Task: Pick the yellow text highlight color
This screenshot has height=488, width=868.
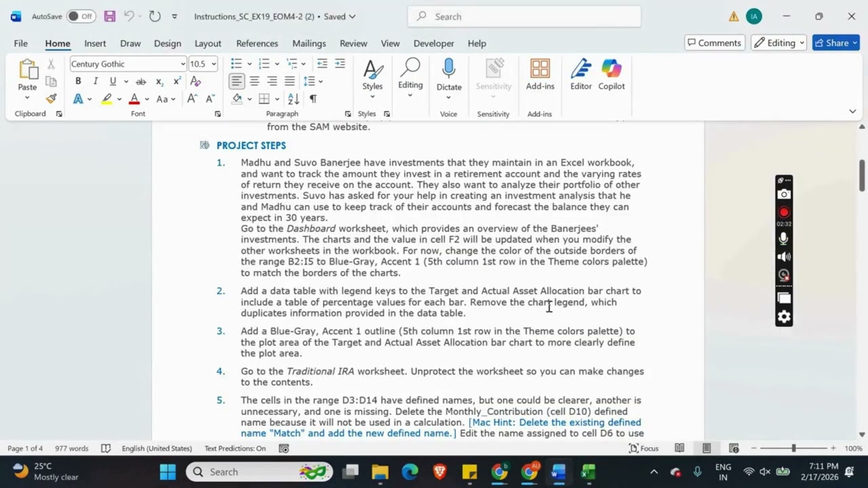Action: pyautogui.click(x=106, y=99)
